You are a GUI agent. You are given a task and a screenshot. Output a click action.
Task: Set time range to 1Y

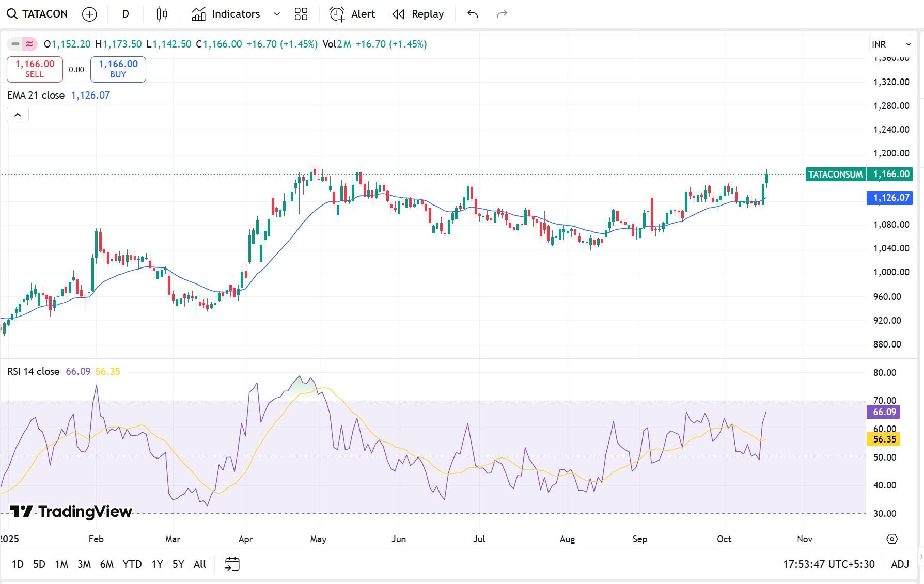click(x=157, y=564)
